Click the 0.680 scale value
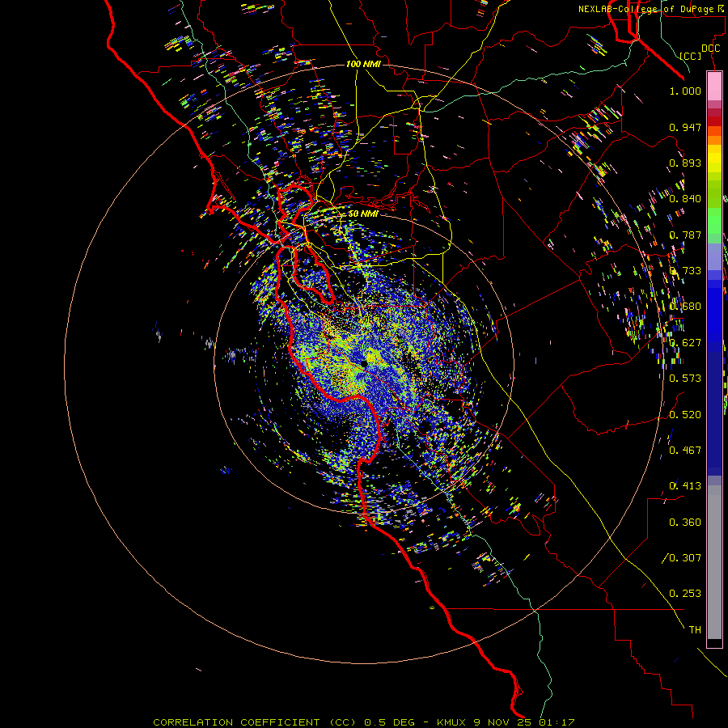Viewport: 728px width, 728px height. pyautogui.click(x=685, y=307)
